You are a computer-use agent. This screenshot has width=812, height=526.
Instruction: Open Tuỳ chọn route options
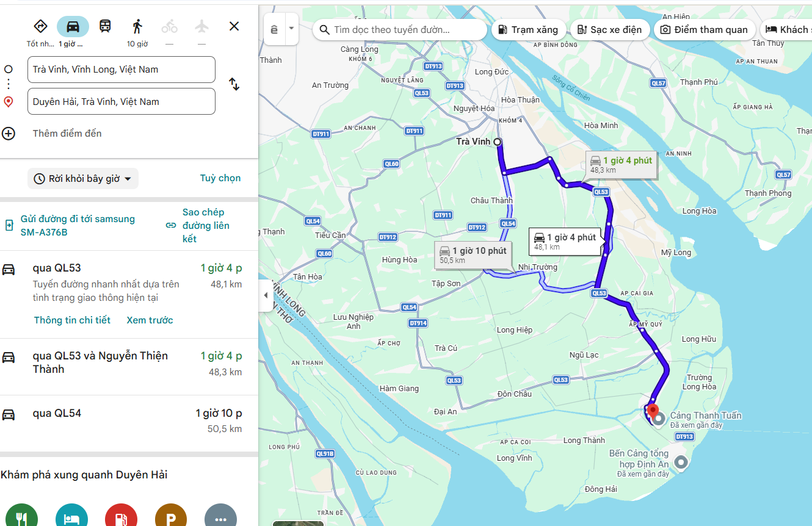coord(220,178)
